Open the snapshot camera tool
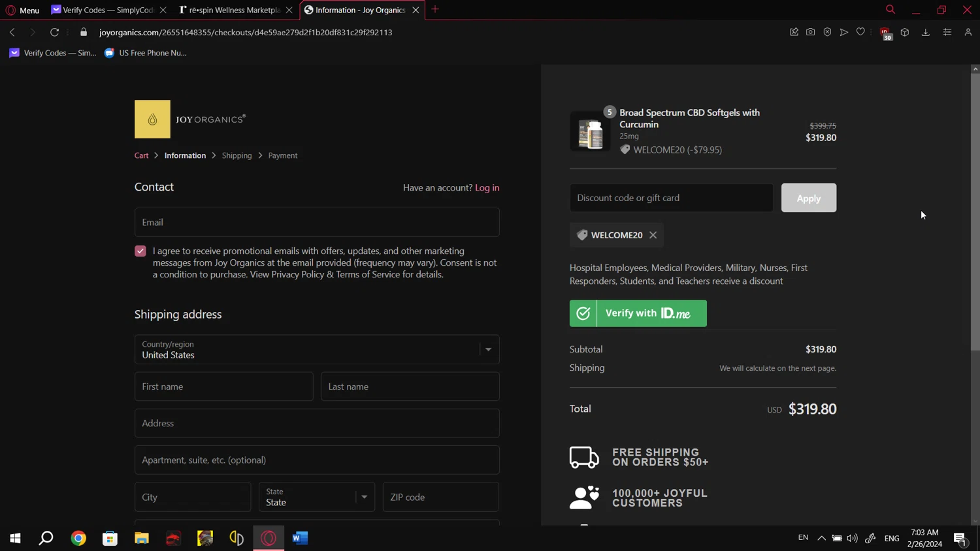The height and width of the screenshot is (551, 980). (810, 32)
